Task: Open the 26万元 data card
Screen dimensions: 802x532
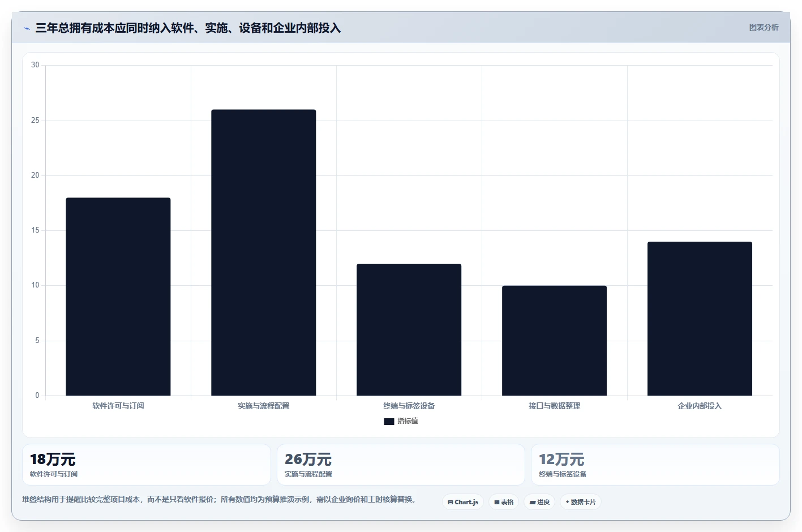Action: click(x=401, y=465)
